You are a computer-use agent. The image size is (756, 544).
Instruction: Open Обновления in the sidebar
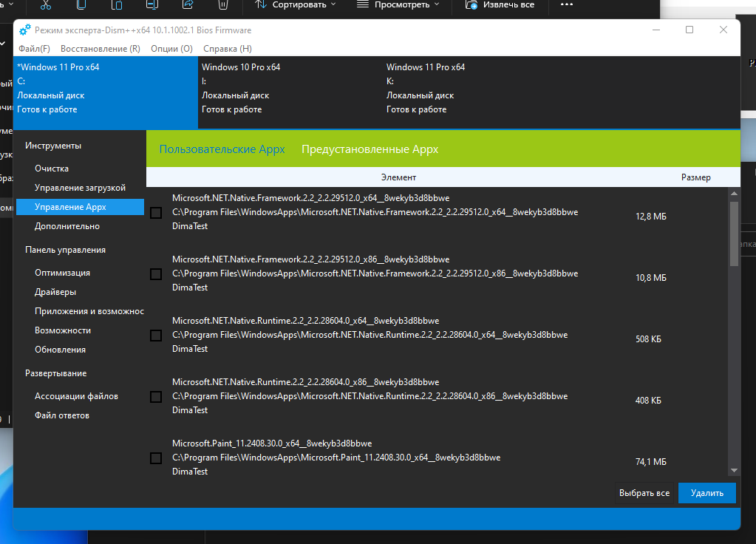pos(61,350)
